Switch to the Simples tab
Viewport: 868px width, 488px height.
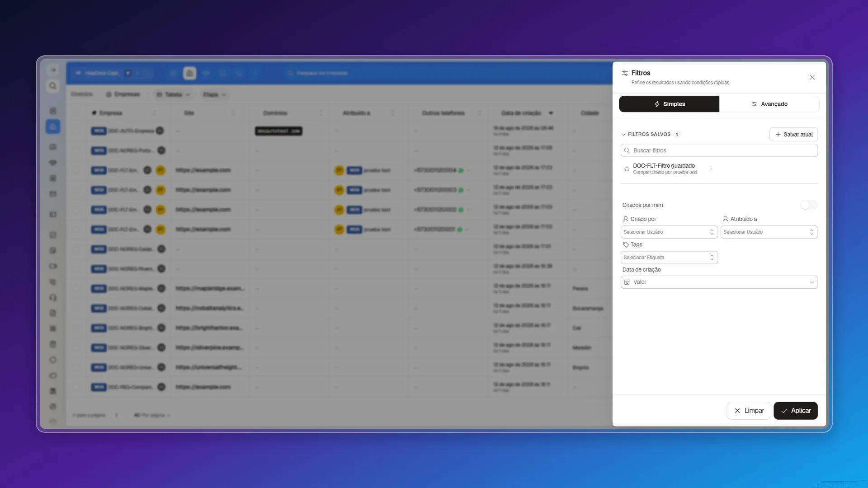(669, 104)
